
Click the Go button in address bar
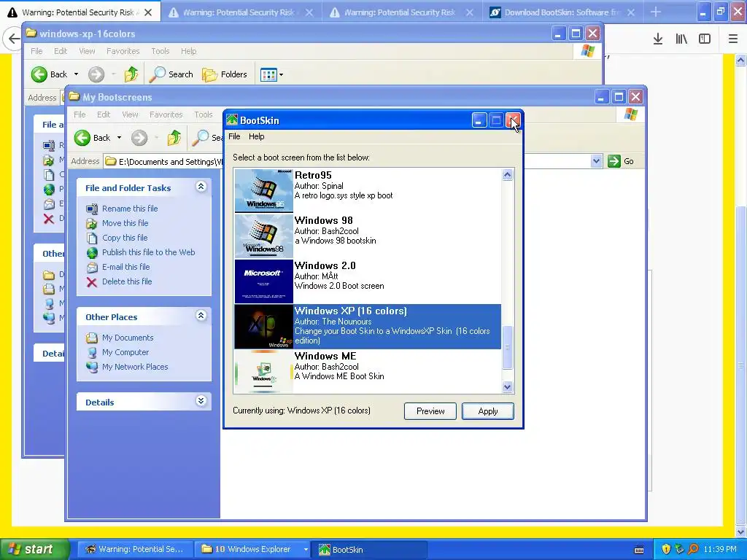click(621, 161)
